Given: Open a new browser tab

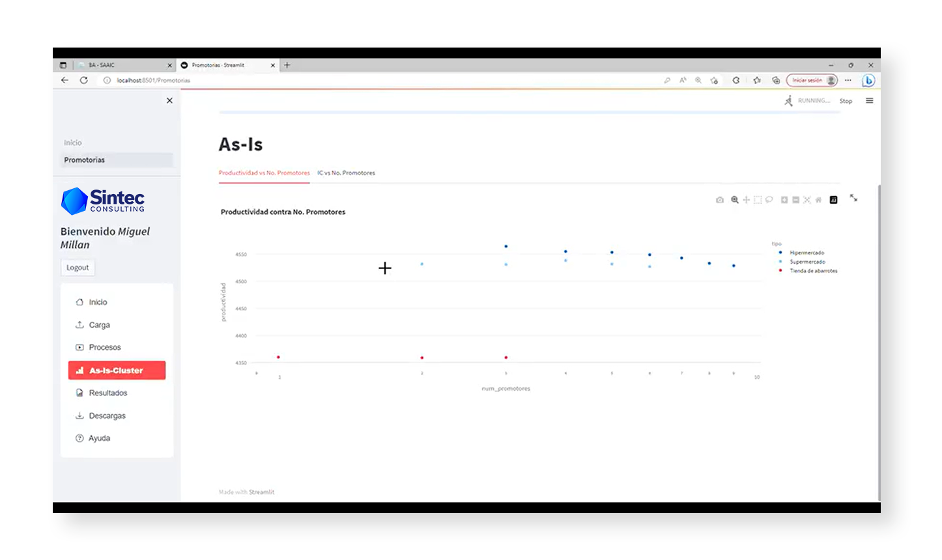Looking at the screenshot, I should pyautogui.click(x=287, y=65).
